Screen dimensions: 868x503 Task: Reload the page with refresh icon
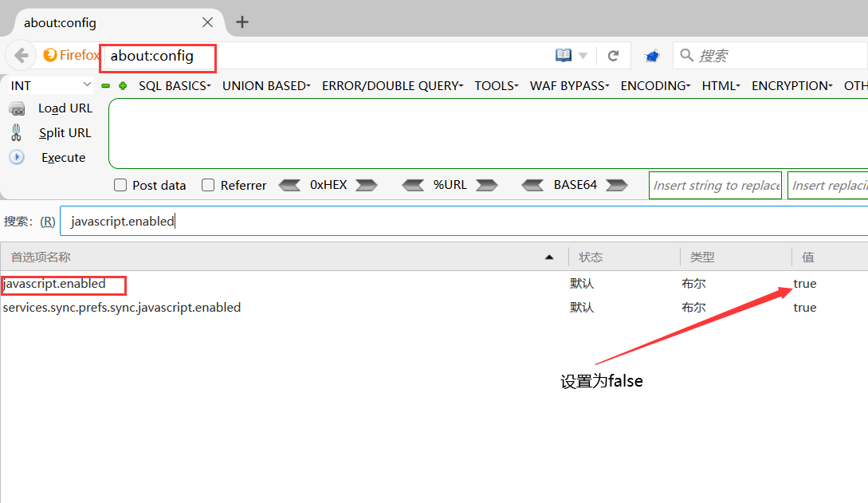[613, 55]
